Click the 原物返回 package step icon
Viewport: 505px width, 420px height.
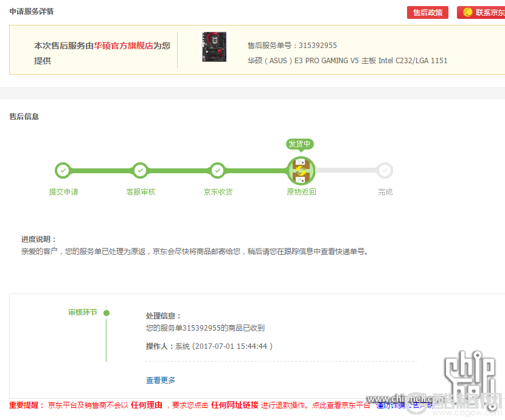(301, 171)
